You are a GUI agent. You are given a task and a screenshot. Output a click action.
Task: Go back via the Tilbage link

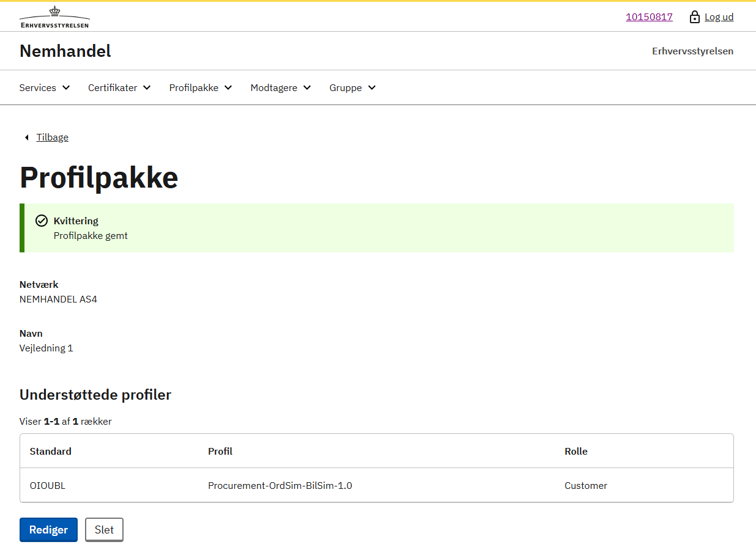(53, 137)
